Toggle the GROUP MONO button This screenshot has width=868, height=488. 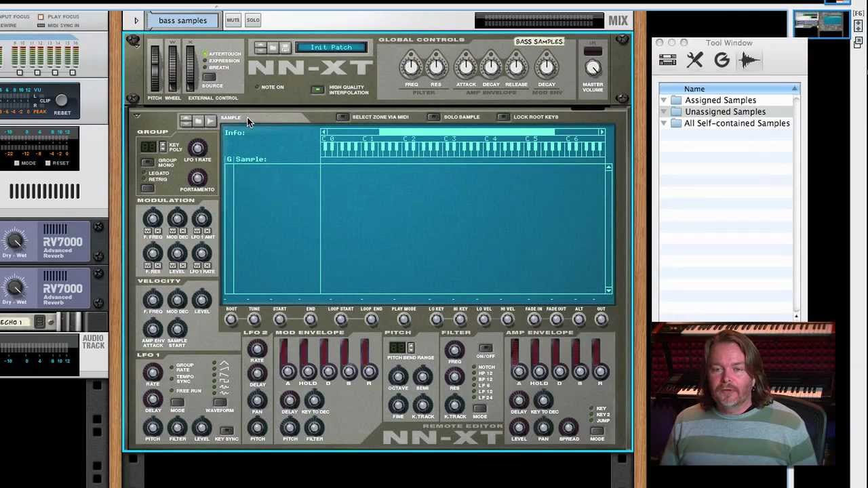point(147,163)
